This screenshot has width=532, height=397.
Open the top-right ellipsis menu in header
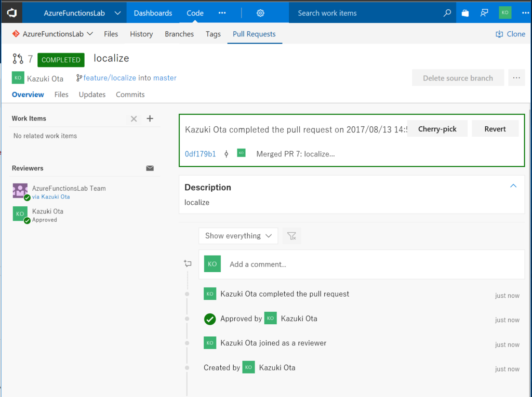525,13
